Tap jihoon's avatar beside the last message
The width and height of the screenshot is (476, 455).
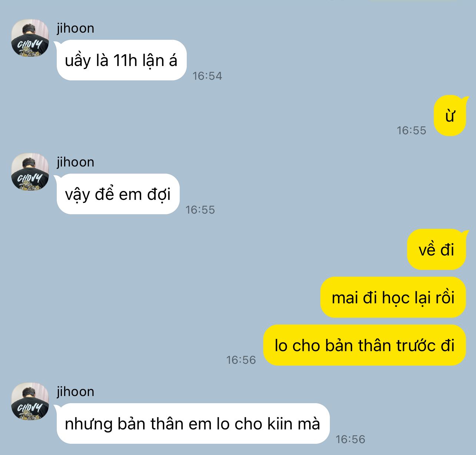(30, 401)
